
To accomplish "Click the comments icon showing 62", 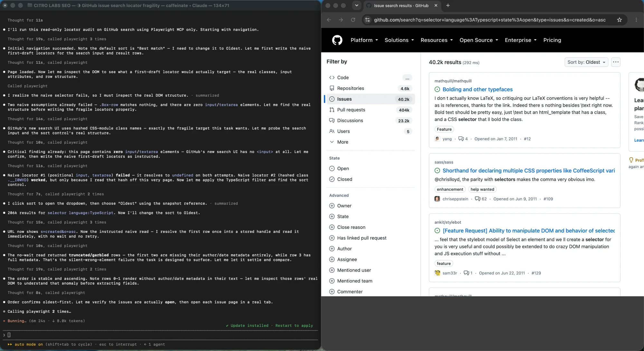I will point(478,199).
